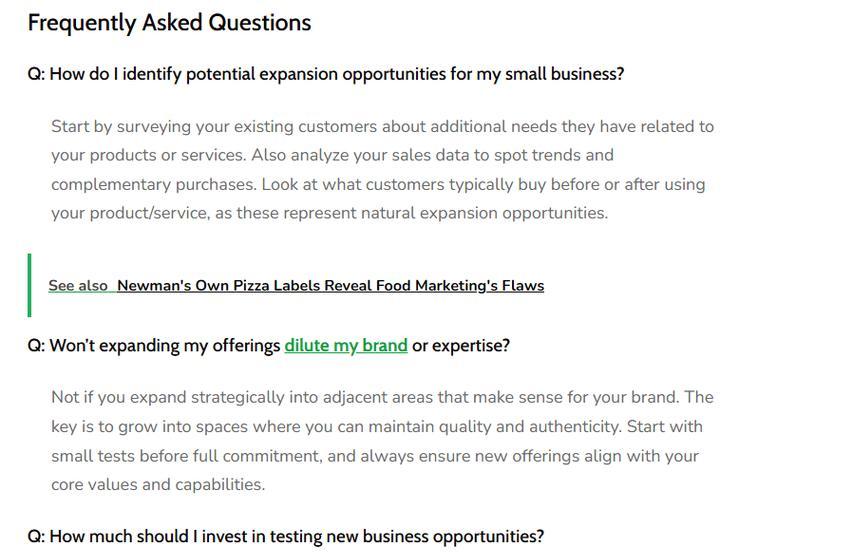
Task: Click the paragraph starting 'Start by surveying'
Action: click(x=383, y=170)
